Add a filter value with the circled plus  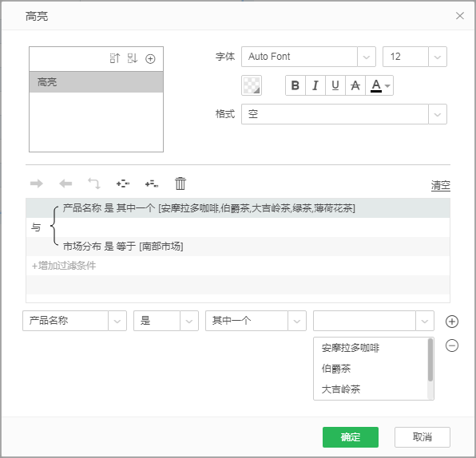click(x=452, y=322)
